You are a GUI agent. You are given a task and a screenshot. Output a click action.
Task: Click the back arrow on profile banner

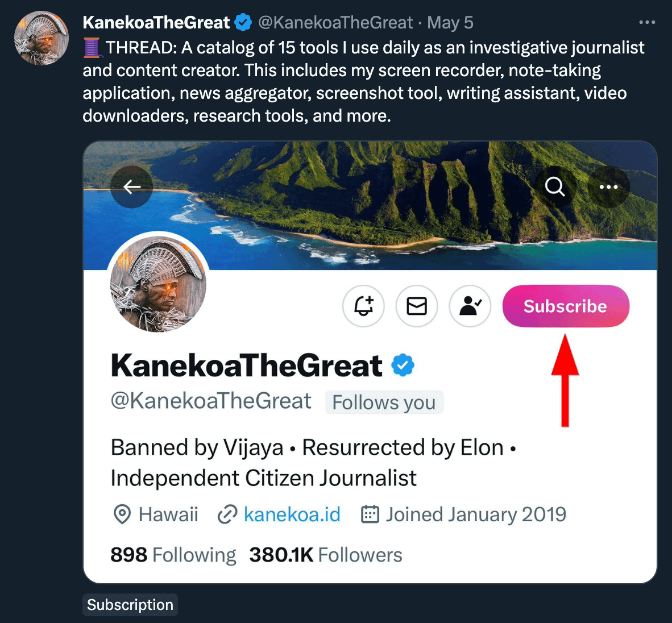click(x=132, y=187)
